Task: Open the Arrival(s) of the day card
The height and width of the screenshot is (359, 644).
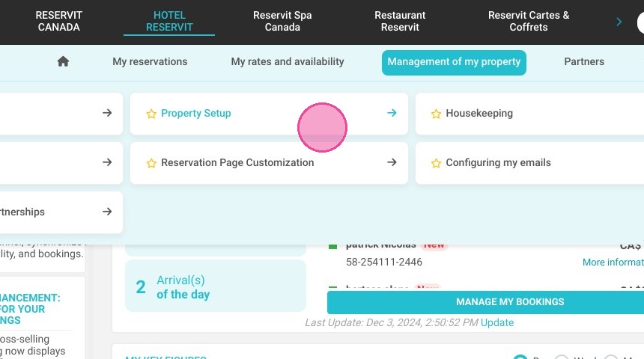Action: pos(216,286)
